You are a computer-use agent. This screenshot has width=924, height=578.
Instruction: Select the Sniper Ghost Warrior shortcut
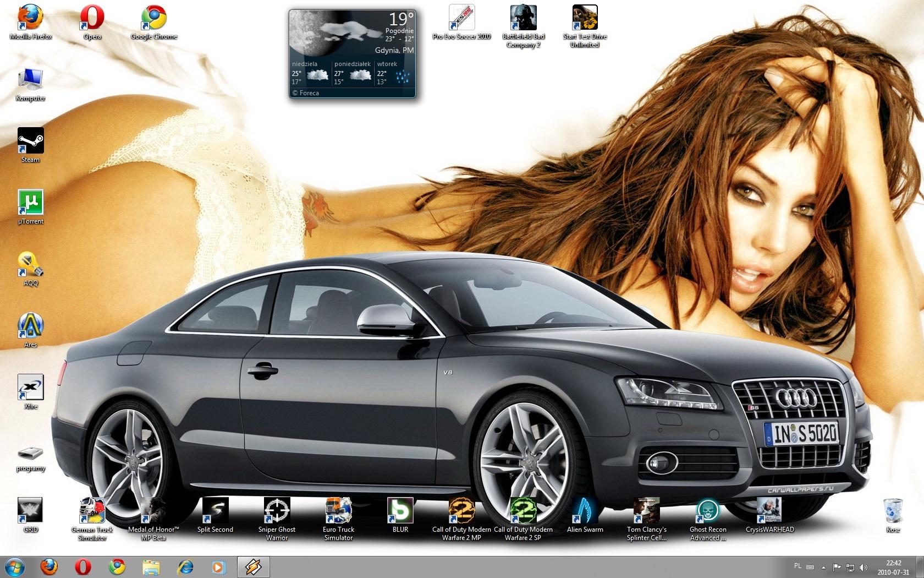pos(277,520)
